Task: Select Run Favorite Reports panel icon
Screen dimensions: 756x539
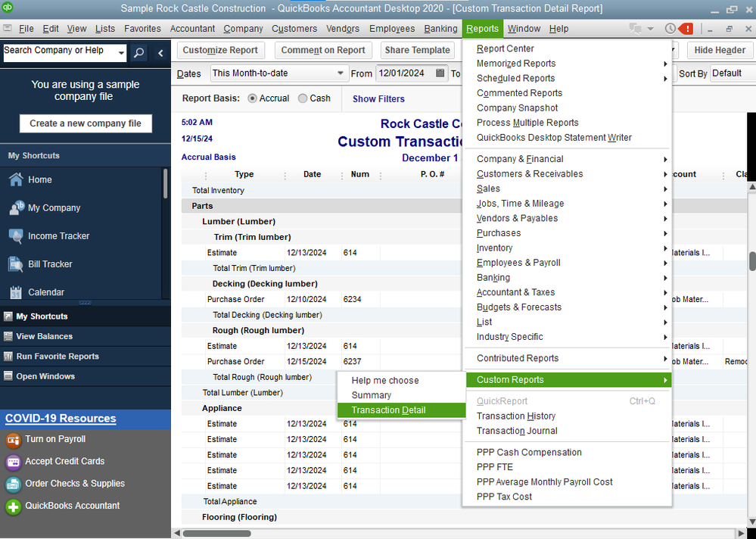Action: click(8, 357)
